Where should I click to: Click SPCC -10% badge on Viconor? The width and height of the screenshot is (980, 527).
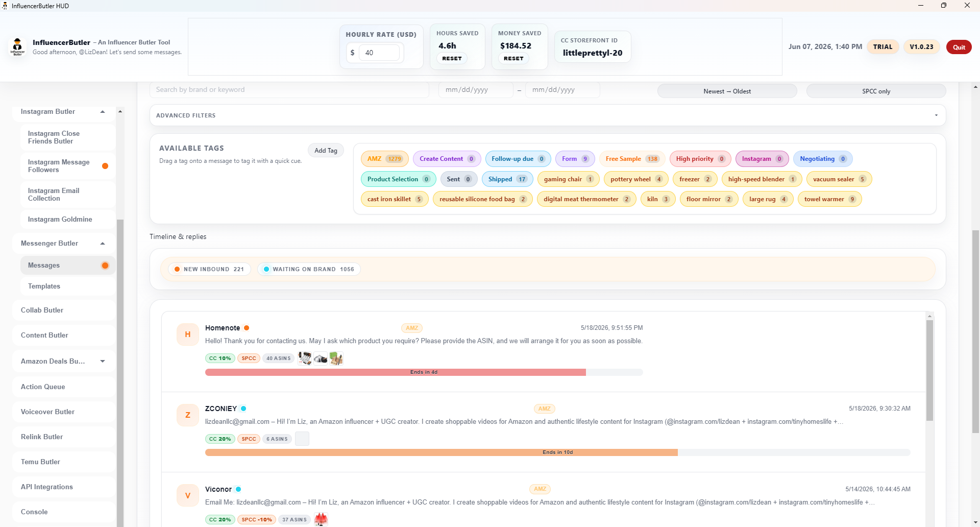coord(257,520)
